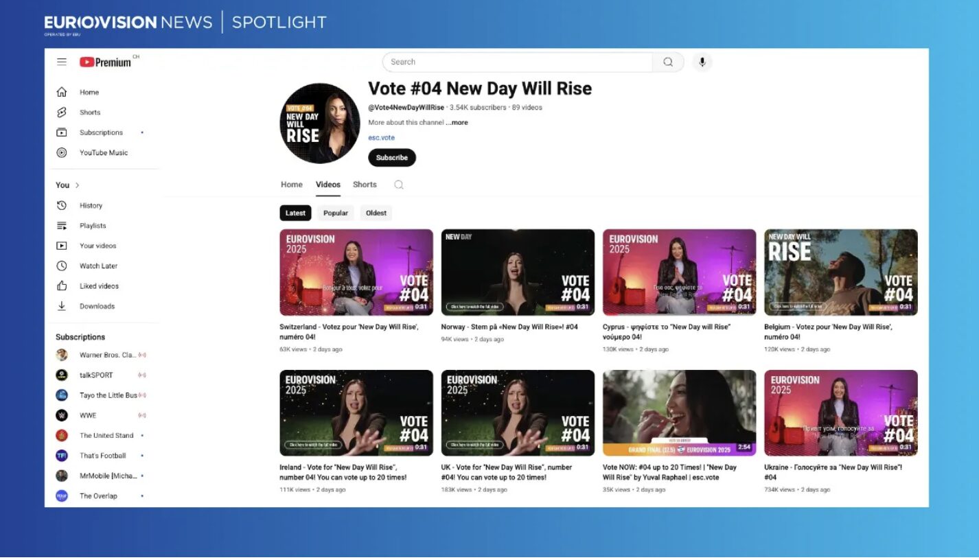
Task: Switch to the channel's Home tab
Action: pyautogui.click(x=291, y=185)
